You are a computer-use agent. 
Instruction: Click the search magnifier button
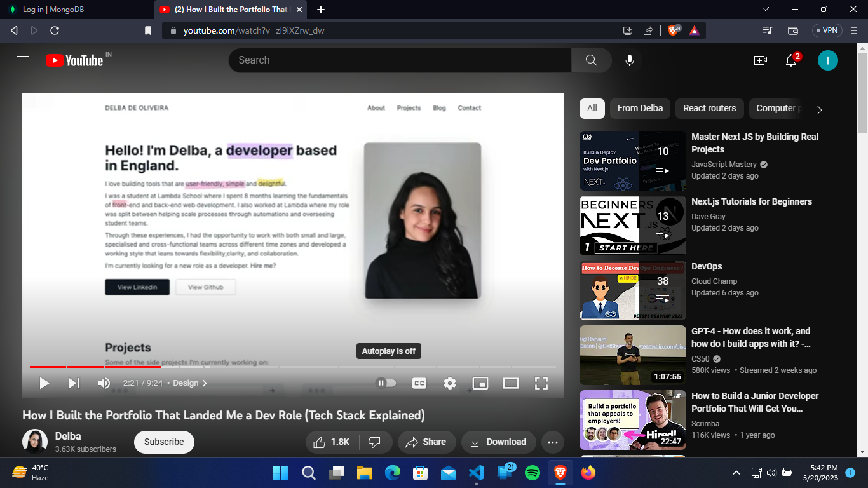pos(591,60)
